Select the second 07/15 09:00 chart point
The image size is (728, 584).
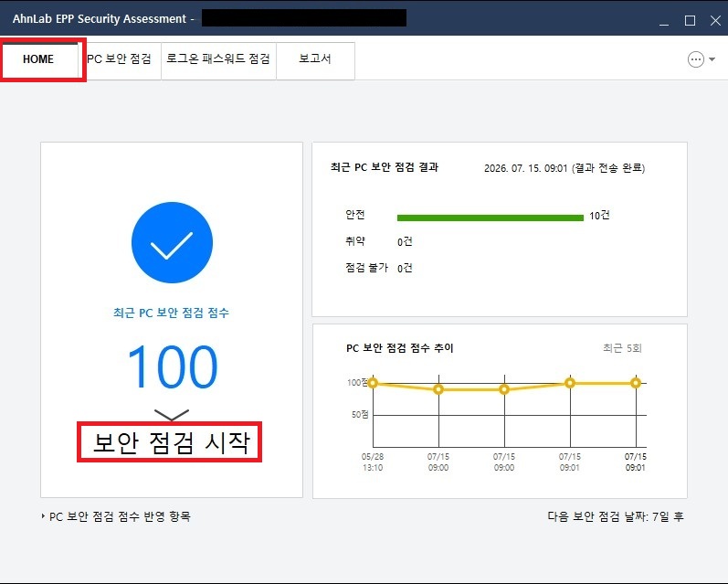[x=504, y=389]
